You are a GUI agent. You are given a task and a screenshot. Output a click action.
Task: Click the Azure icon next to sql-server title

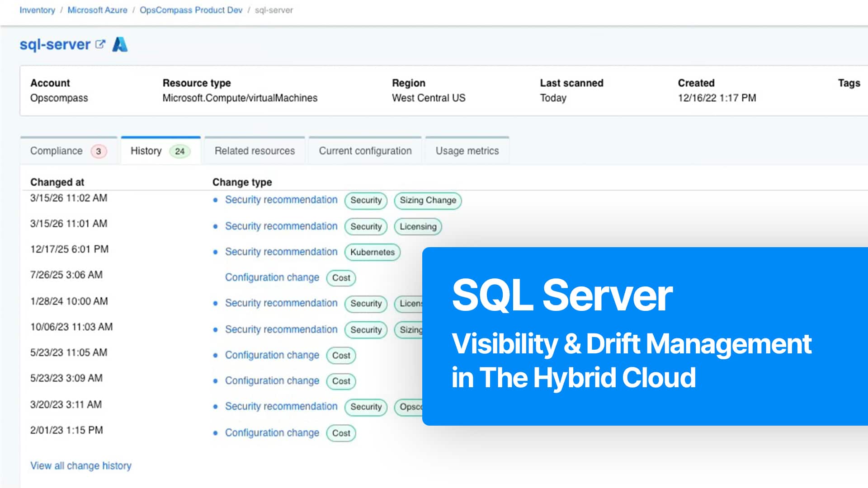coord(120,44)
